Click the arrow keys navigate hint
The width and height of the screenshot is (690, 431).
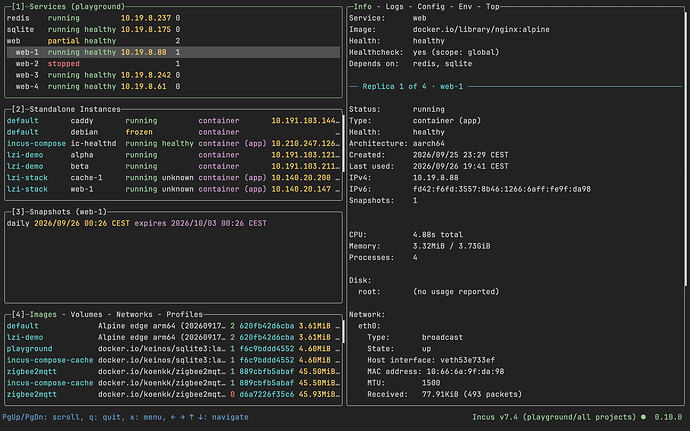click(x=209, y=417)
